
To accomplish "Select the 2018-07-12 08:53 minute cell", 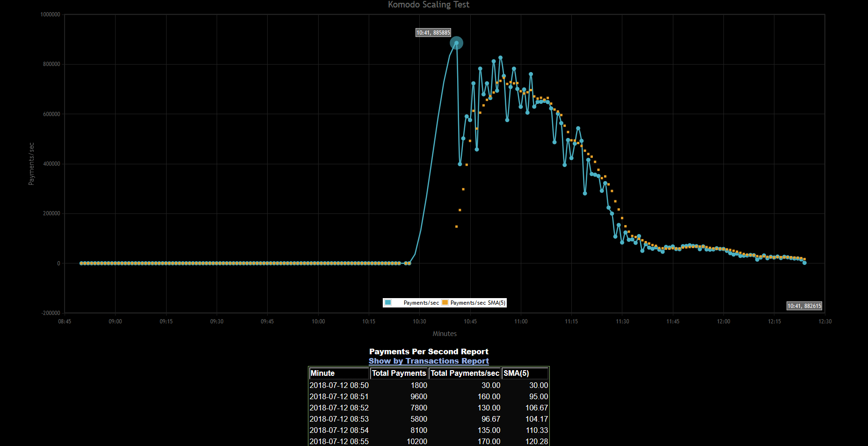I will [x=339, y=419].
